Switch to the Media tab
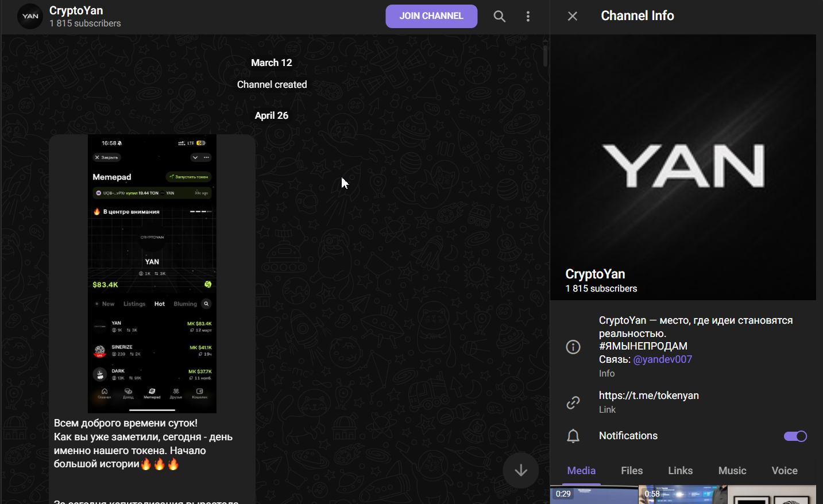The width and height of the screenshot is (823, 504). coord(581,471)
